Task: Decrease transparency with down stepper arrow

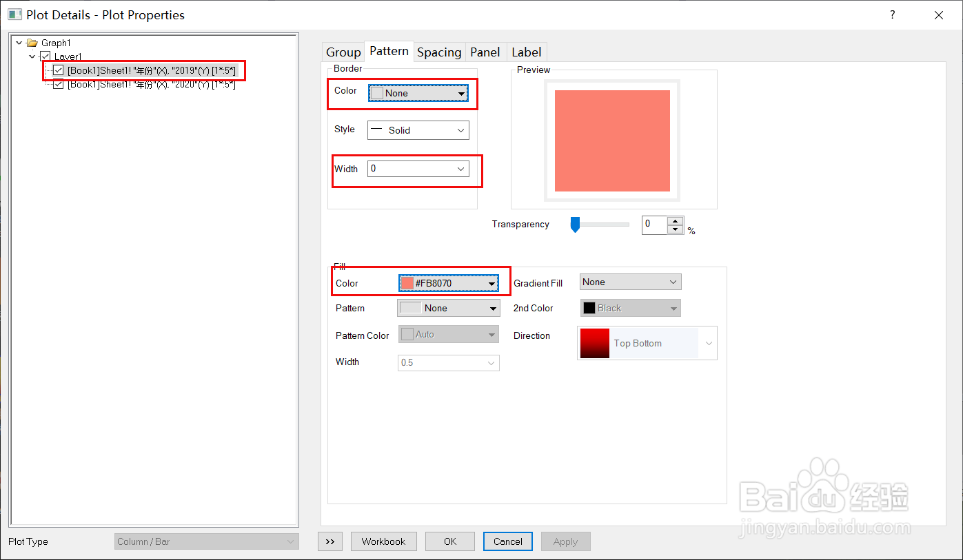Action: [x=676, y=230]
